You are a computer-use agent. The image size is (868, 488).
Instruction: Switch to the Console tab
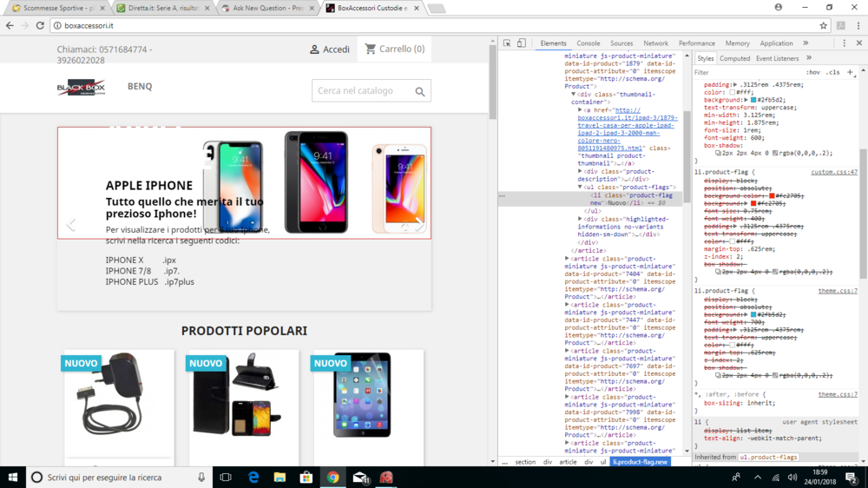click(x=588, y=43)
